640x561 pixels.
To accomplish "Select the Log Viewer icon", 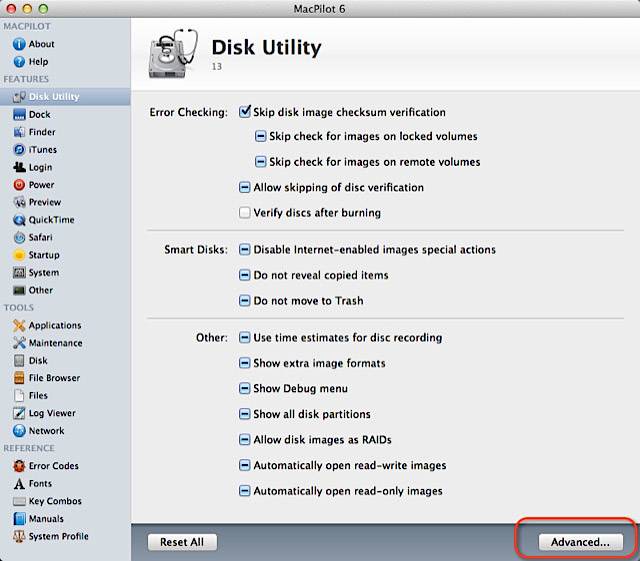I will pyautogui.click(x=19, y=413).
